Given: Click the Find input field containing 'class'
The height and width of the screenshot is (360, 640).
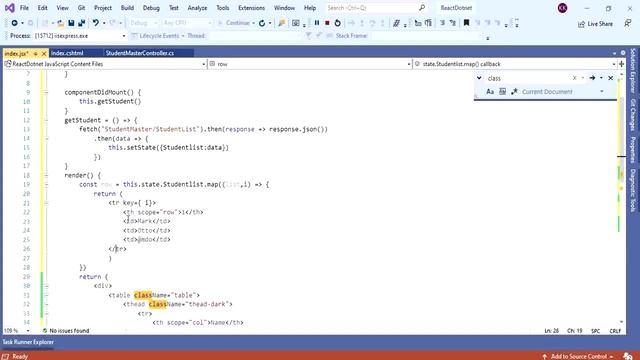Looking at the screenshot, I should [528, 78].
